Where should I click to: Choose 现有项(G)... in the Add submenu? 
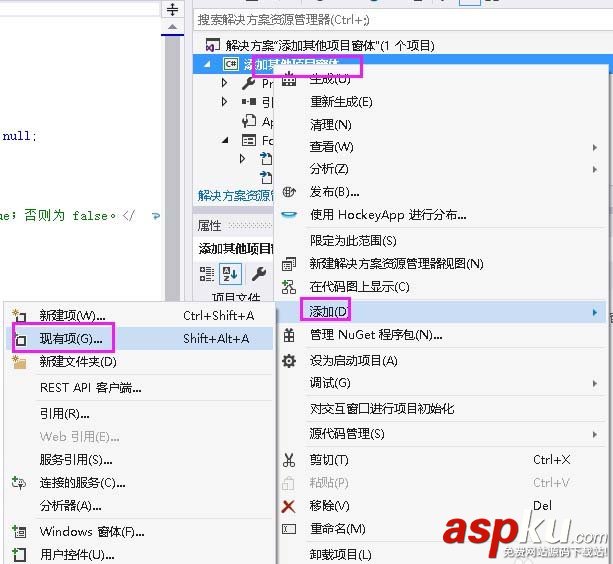pos(139,338)
